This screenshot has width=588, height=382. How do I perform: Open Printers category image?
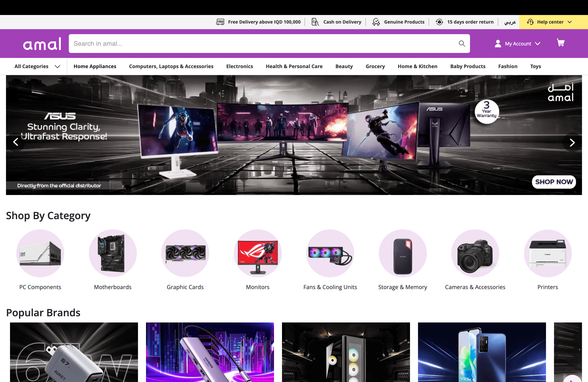pos(548,253)
